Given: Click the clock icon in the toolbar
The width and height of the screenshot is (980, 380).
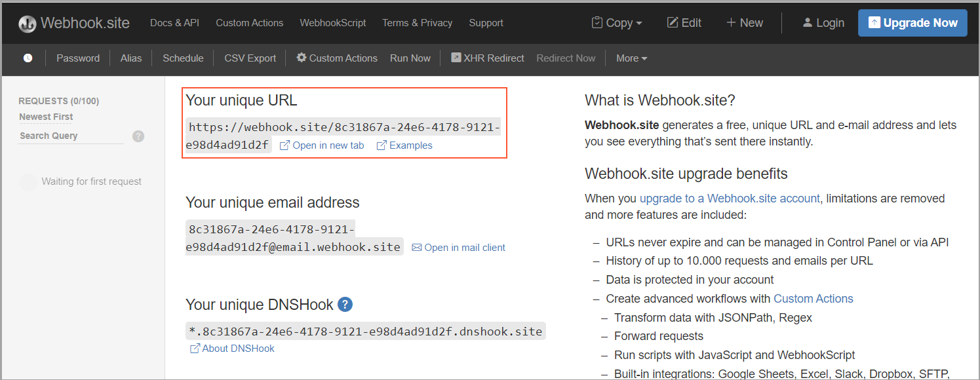Looking at the screenshot, I should [28, 58].
